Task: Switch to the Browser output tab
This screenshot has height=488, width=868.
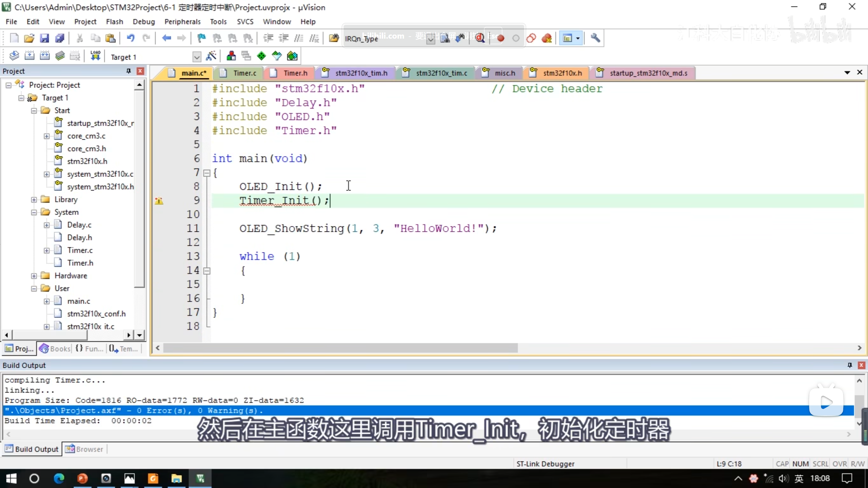Action: 84,449
